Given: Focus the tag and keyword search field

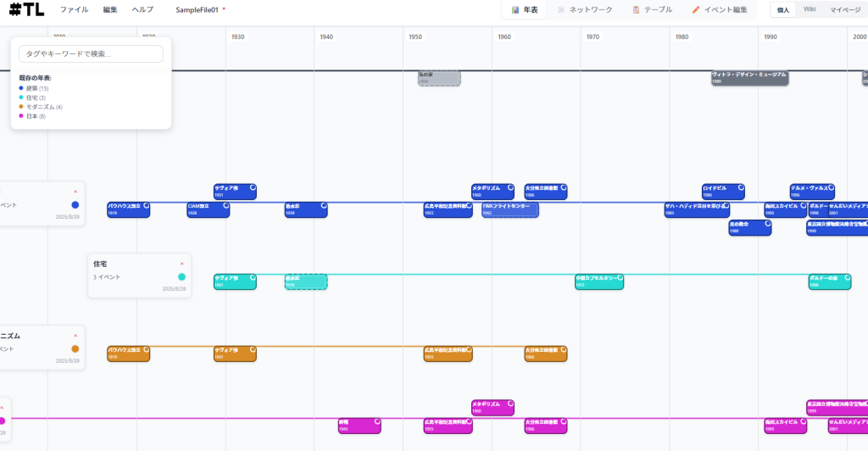Looking at the screenshot, I should point(91,54).
